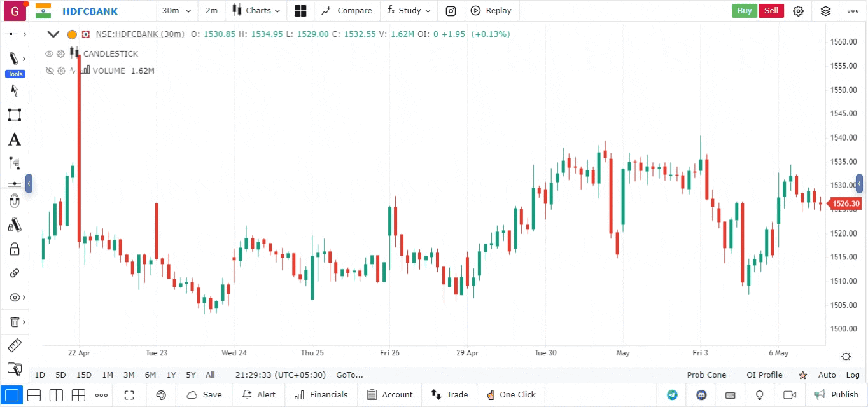Toggle Auto scale for price axis
This screenshot has width=868, height=407.
827,375
